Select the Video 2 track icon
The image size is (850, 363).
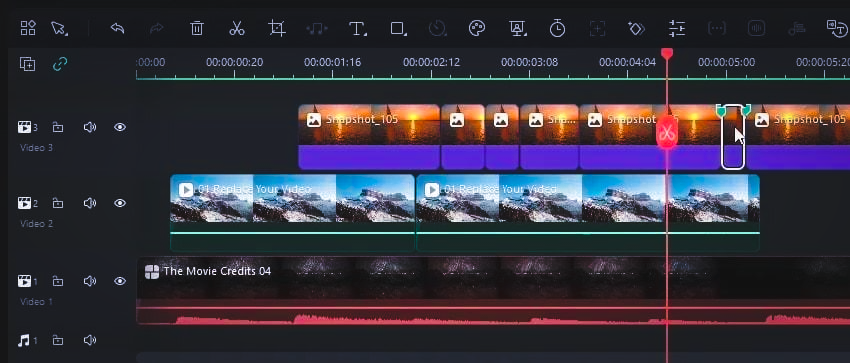pos(25,203)
